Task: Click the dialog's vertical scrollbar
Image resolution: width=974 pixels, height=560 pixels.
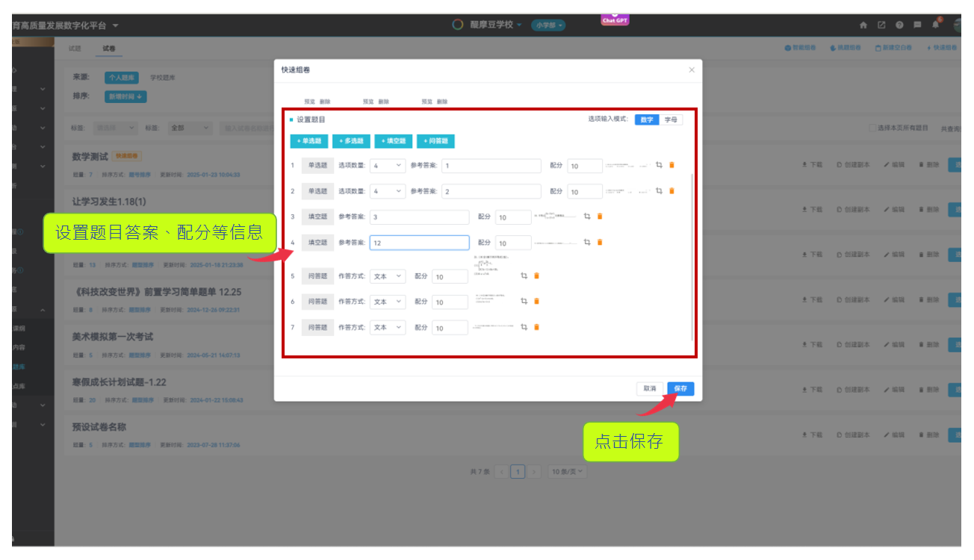Action: pos(692,254)
